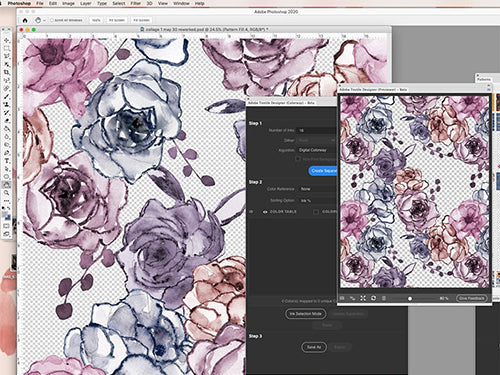Screen dimensions: 500x375
Task: Click the fit-to-window arrows icon in Preview
Action: (363, 298)
